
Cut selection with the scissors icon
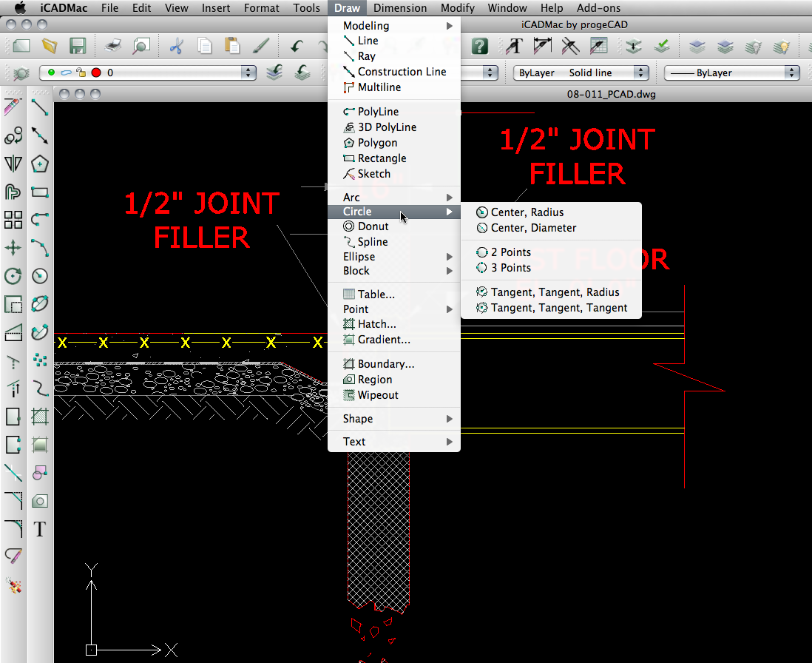[x=176, y=46]
